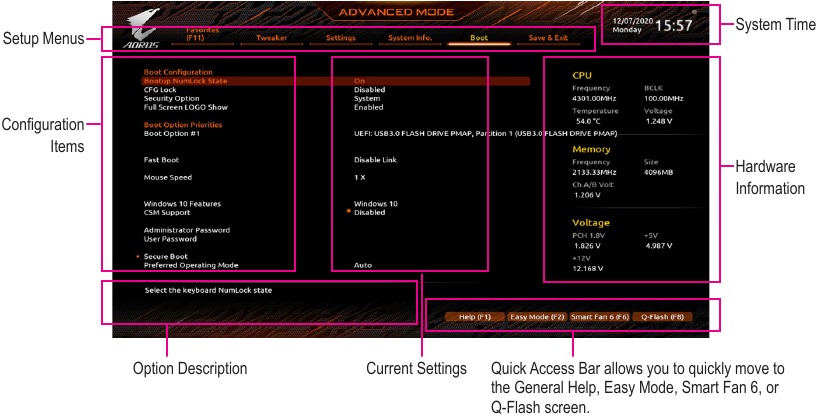This screenshot has height=416, width=817.
Task: Expand the Secure Boot submenu
Action: pyautogui.click(x=165, y=256)
